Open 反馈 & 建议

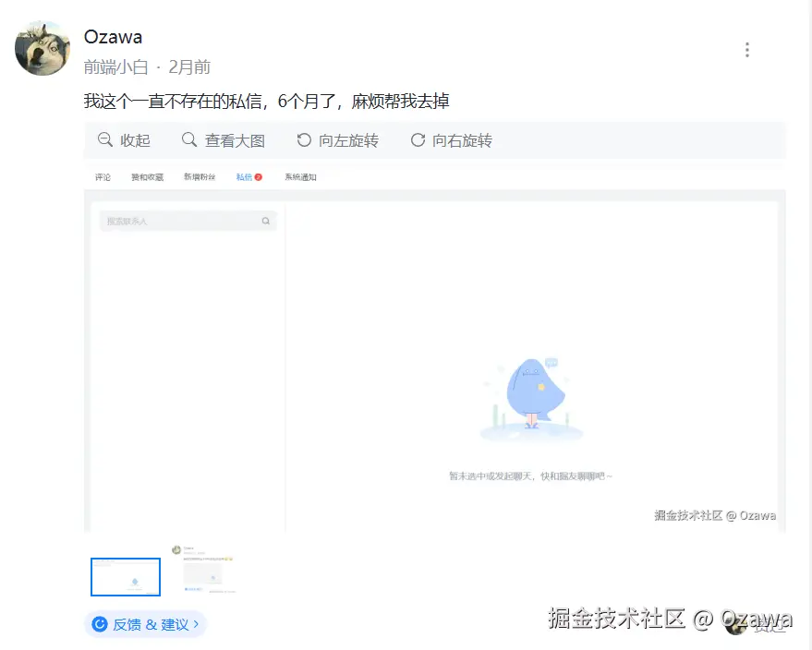(x=145, y=625)
